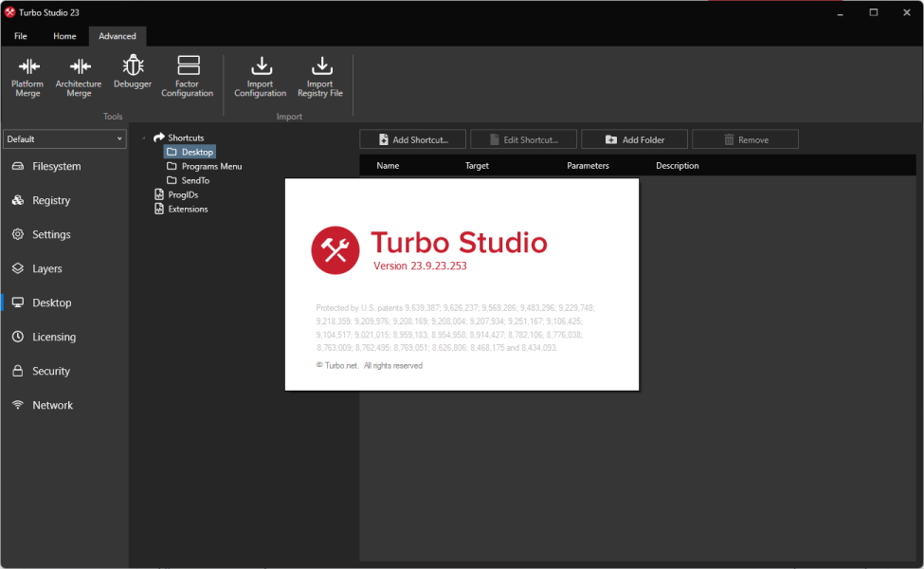
Task: Close the Turbo Studio 23 window
Action: coord(906,12)
